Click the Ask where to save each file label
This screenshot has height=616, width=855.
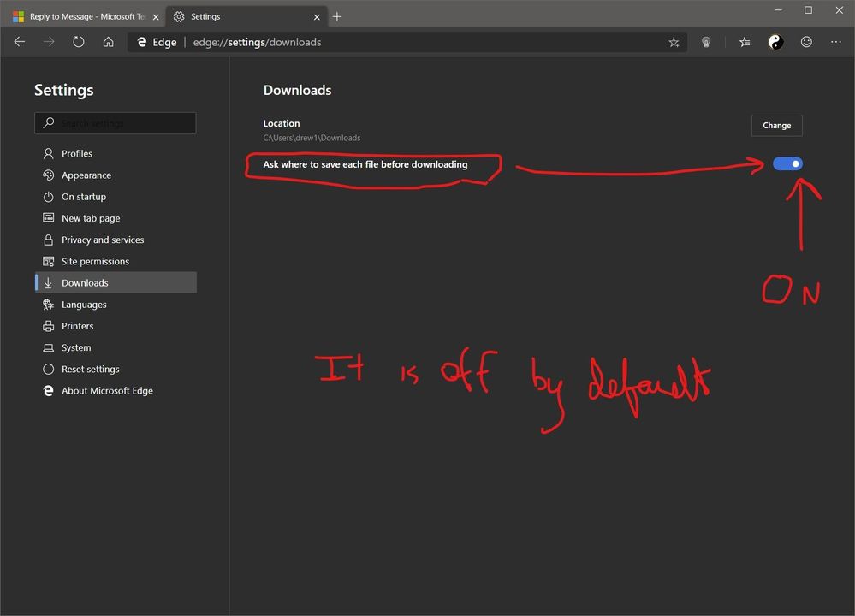pyautogui.click(x=365, y=164)
